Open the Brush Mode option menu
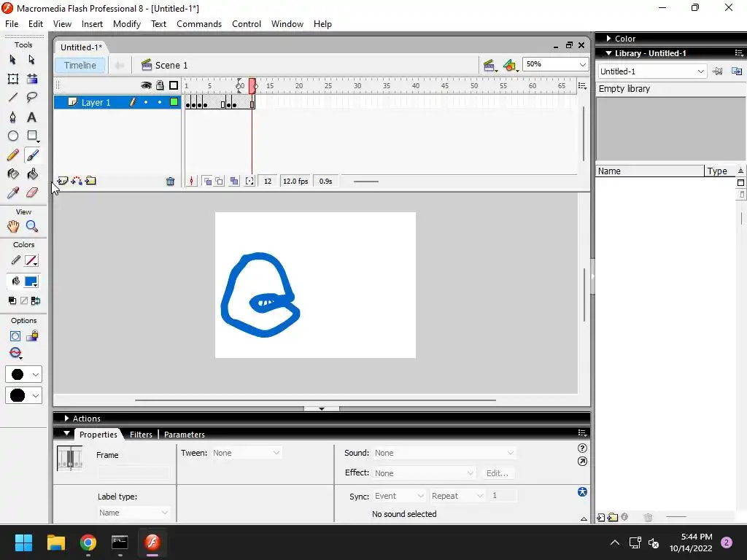Screen dimensions: 747x560 pos(16,353)
